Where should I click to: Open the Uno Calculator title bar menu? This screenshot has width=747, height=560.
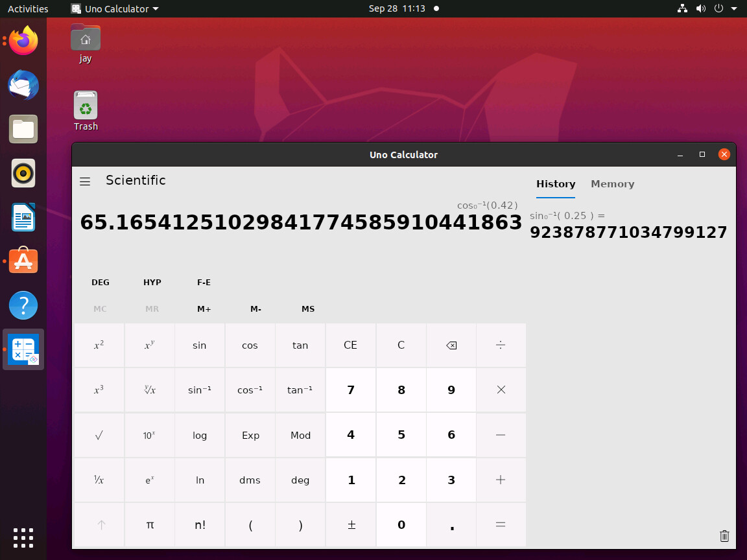point(115,8)
